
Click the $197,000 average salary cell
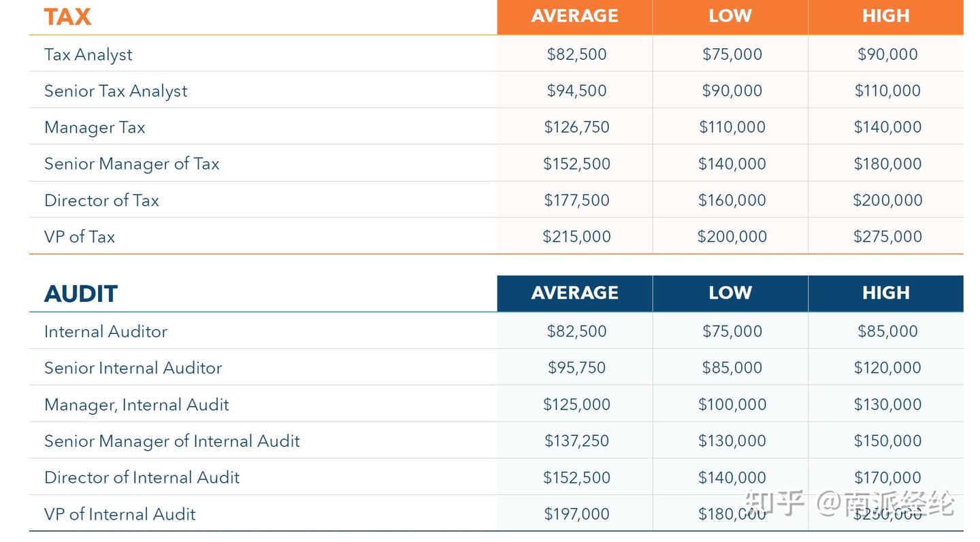(x=576, y=514)
